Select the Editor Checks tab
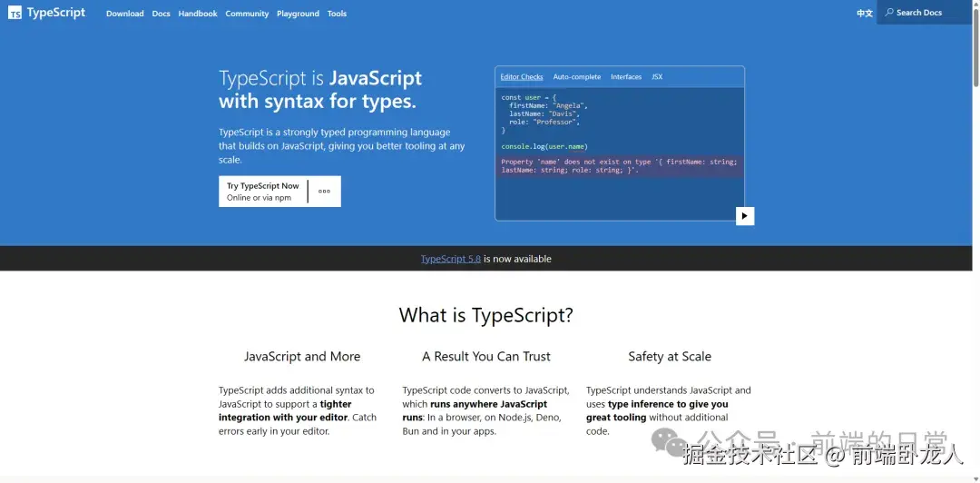This screenshot has height=483, width=980. [521, 77]
